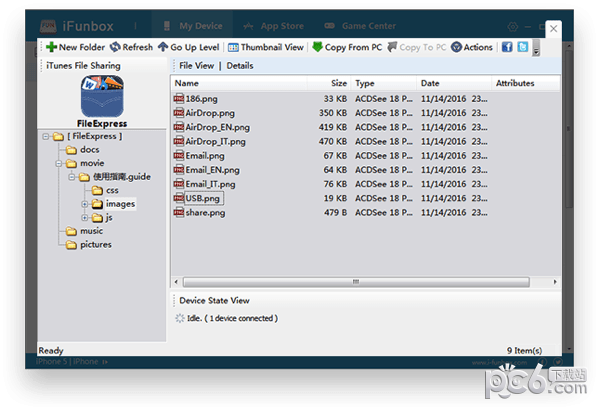Open toolbar overflow options arrow

coord(536,48)
